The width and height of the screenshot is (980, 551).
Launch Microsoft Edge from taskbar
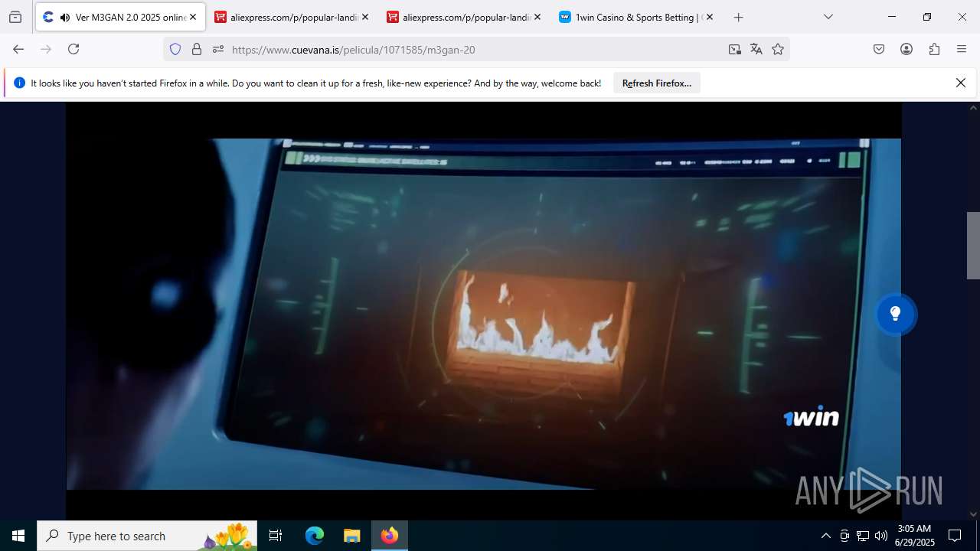pos(315,536)
